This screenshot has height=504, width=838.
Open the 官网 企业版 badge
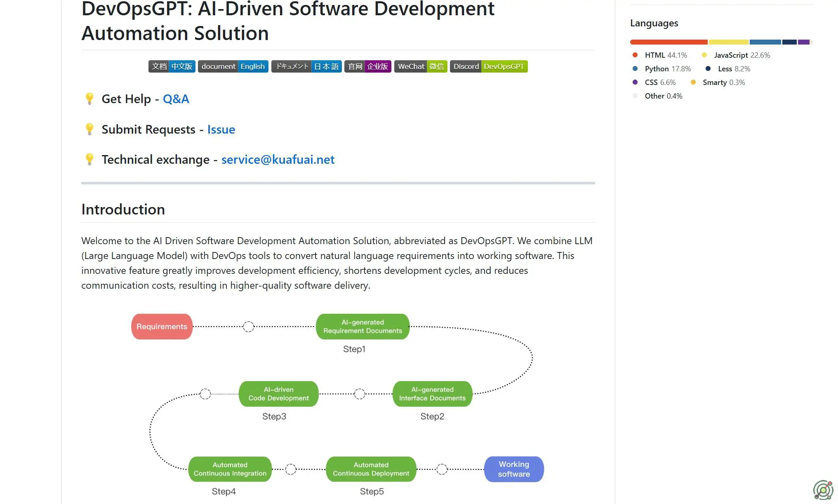(x=368, y=66)
